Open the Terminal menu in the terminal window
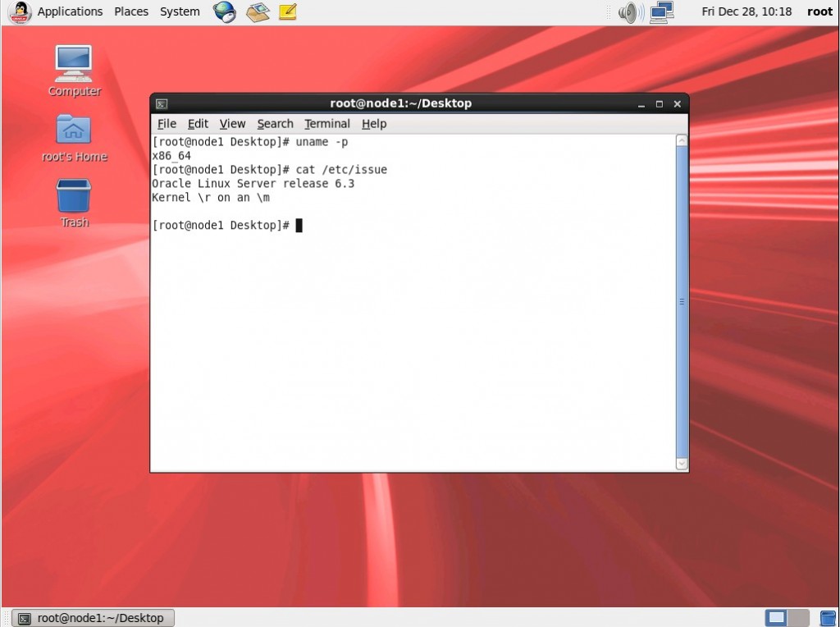Image resolution: width=840 pixels, height=627 pixels. [x=326, y=123]
